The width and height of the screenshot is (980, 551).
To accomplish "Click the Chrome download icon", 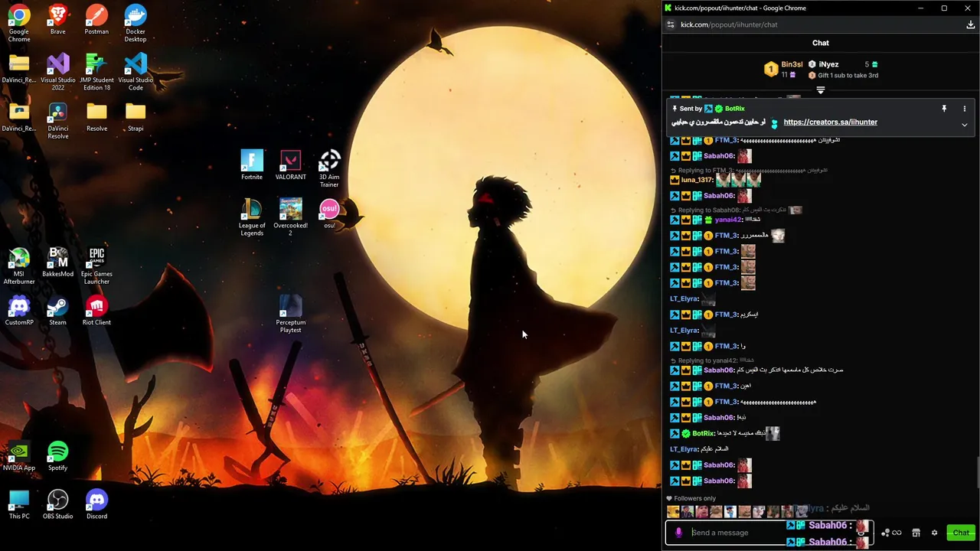I will pyautogui.click(x=970, y=24).
